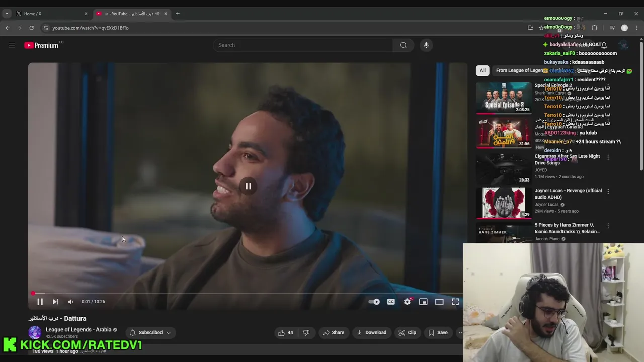This screenshot has width=644, height=362.
Task: Open the YouTube guide hamburger menu
Action: [x=12, y=45]
